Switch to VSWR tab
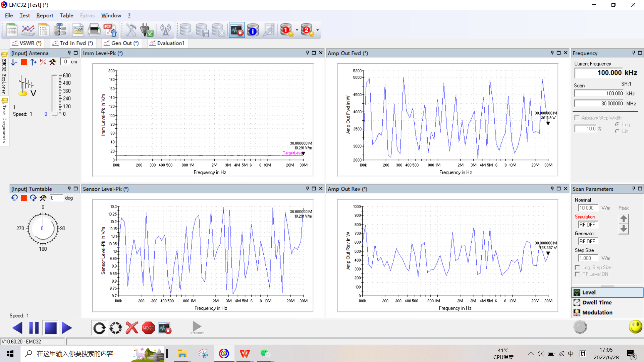Viewport: 644px width, 362px height. [x=27, y=43]
